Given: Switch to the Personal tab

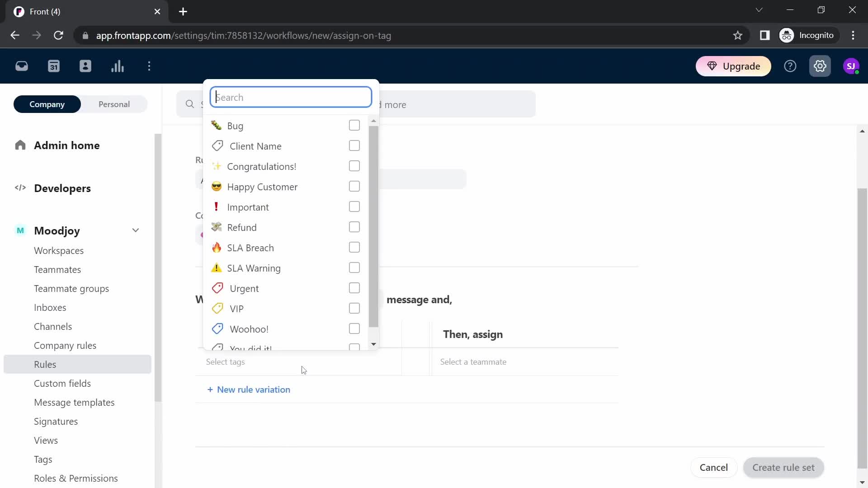Looking at the screenshot, I should point(114,103).
